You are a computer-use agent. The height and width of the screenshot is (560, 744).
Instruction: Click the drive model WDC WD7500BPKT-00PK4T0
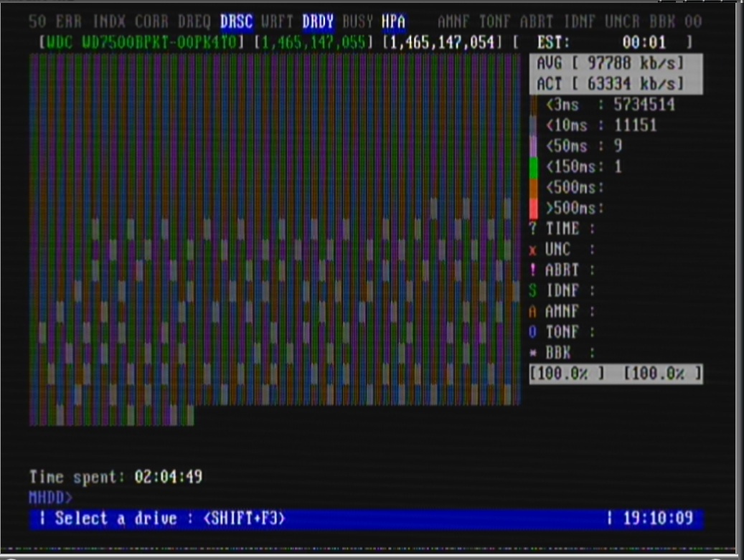[x=141, y=43]
